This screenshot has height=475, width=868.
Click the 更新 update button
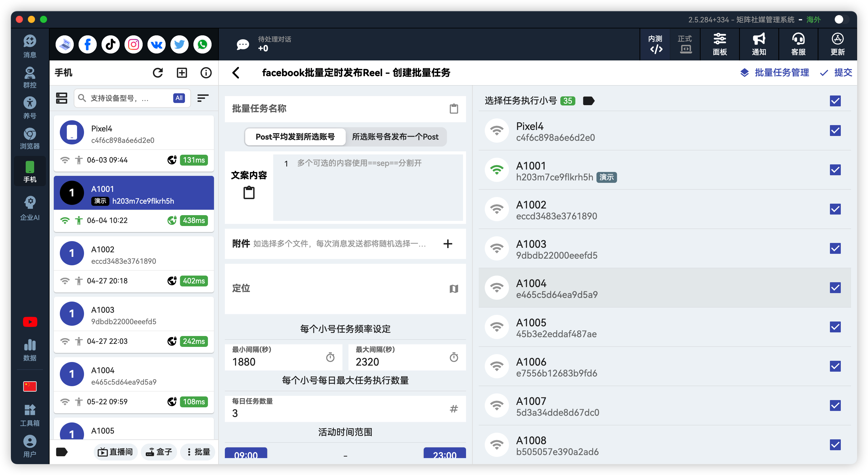[837, 44]
